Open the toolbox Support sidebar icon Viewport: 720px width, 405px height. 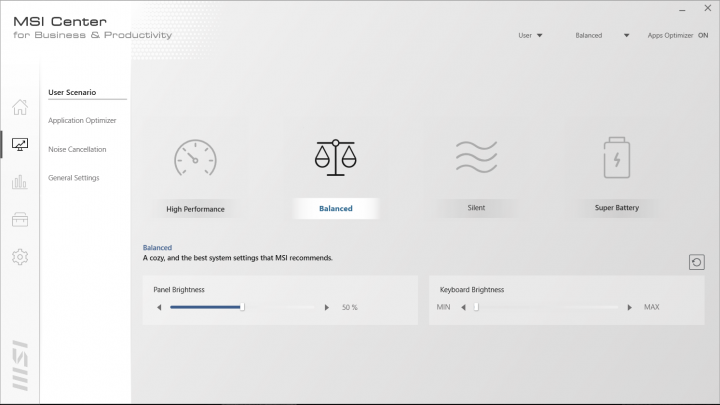[20, 219]
